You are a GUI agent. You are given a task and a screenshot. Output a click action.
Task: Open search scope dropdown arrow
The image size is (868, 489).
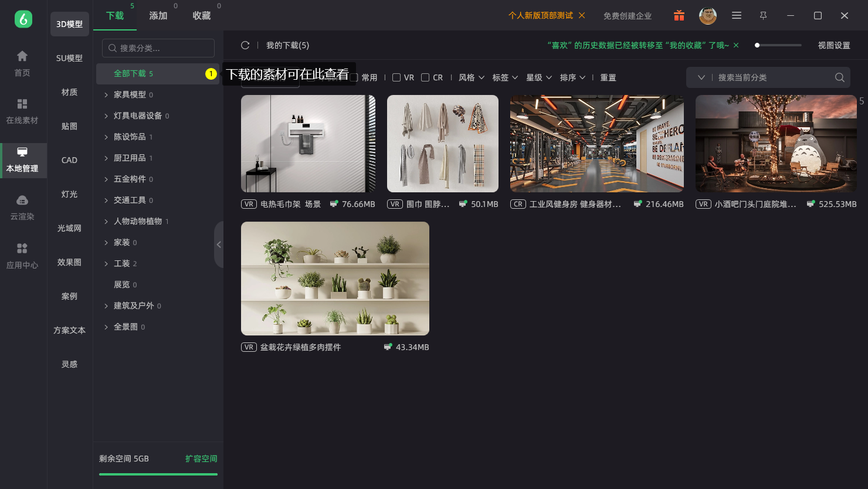[x=701, y=77]
